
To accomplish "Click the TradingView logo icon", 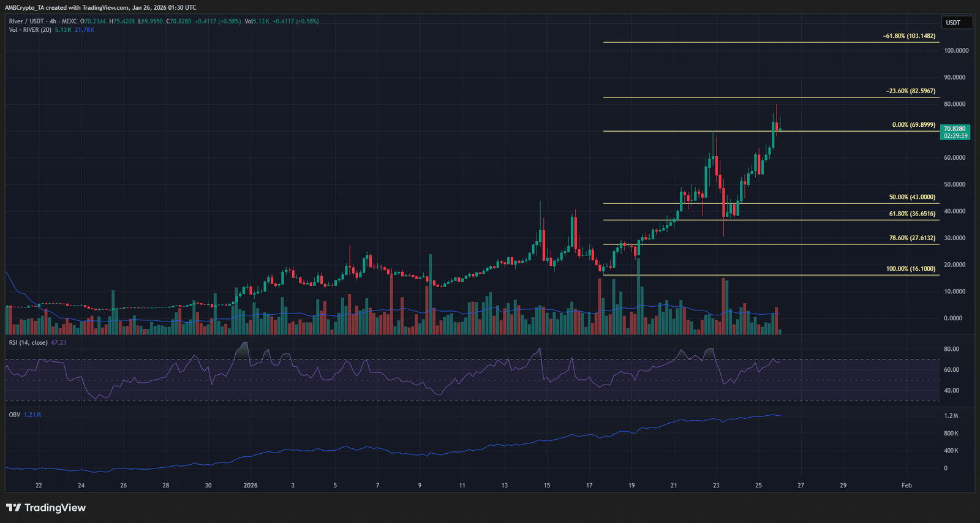I will (x=13, y=508).
